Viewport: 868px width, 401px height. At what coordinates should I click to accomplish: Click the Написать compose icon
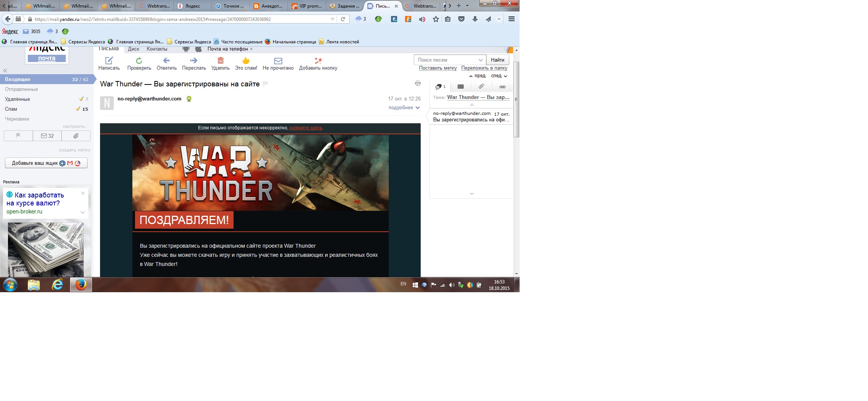(109, 60)
